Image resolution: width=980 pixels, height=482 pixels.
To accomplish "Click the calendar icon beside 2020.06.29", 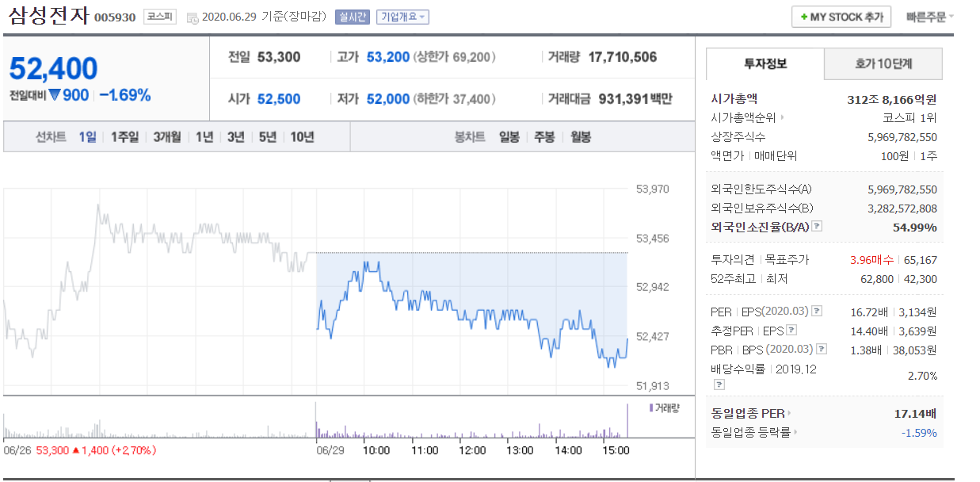I will tap(193, 17).
